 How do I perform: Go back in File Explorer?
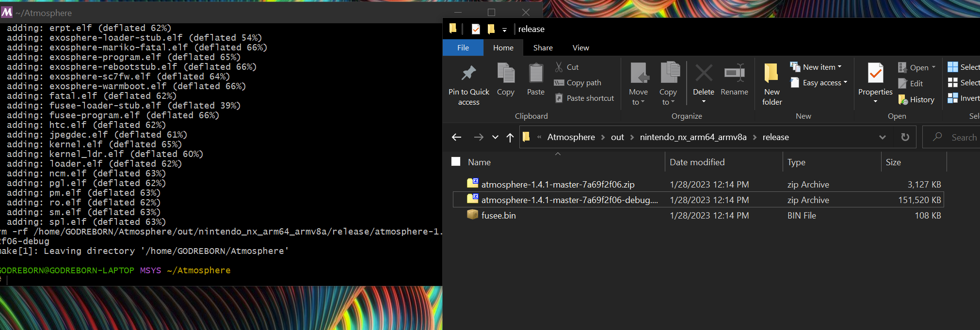click(456, 137)
